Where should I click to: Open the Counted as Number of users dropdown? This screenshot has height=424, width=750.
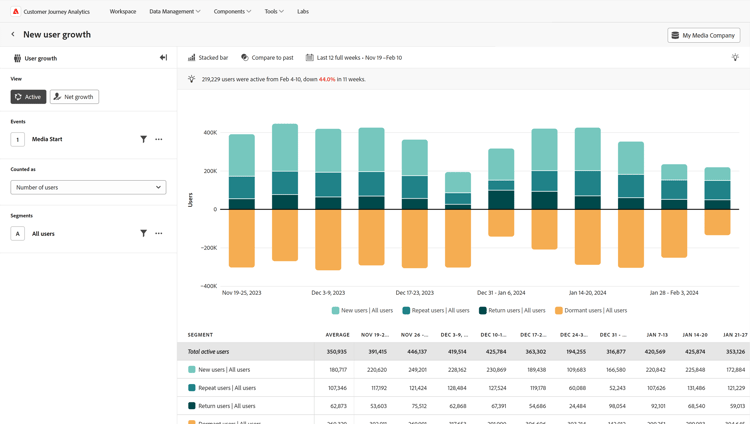[88, 187]
